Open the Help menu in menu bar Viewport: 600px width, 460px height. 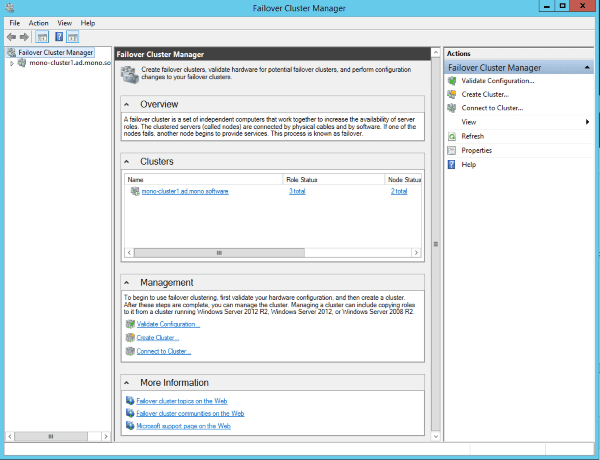[88, 23]
